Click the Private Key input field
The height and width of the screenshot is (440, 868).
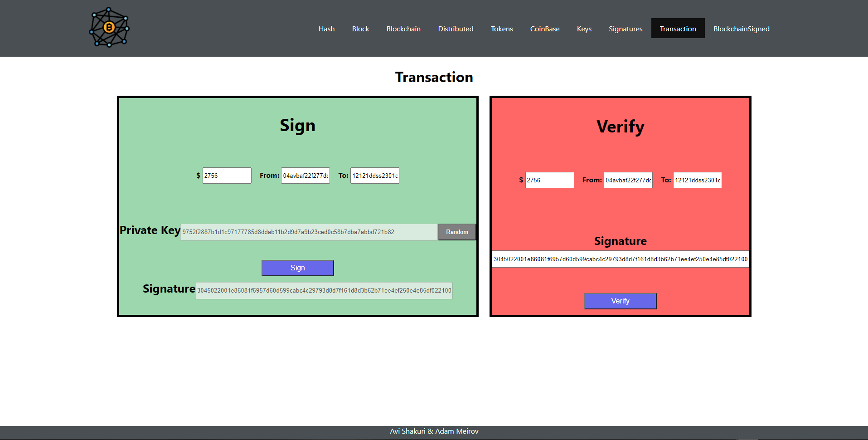pyautogui.click(x=308, y=232)
